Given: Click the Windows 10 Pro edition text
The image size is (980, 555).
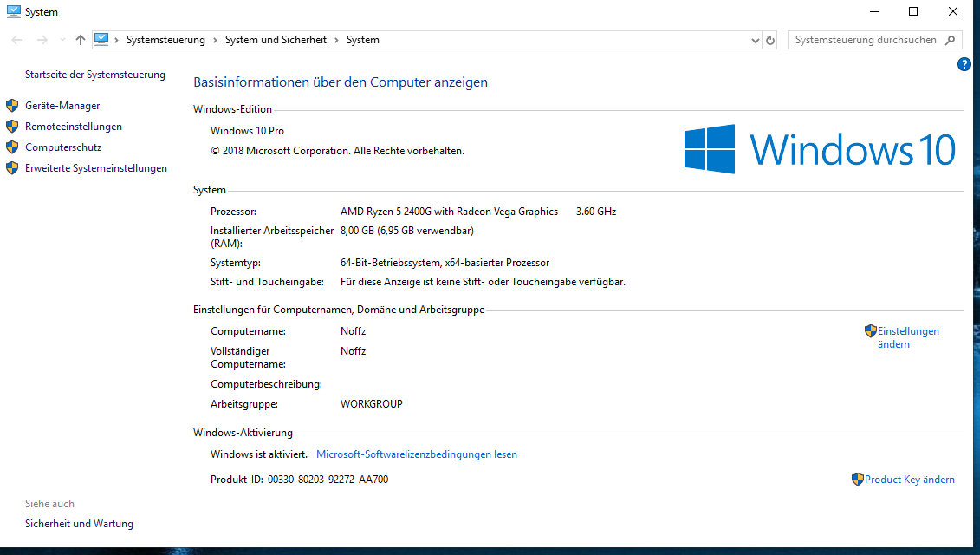Looking at the screenshot, I should [x=247, y=131].
